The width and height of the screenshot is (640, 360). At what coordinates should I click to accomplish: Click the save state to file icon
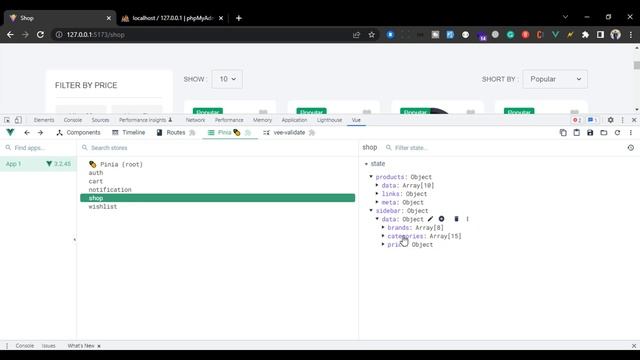(x=590, y=133)
